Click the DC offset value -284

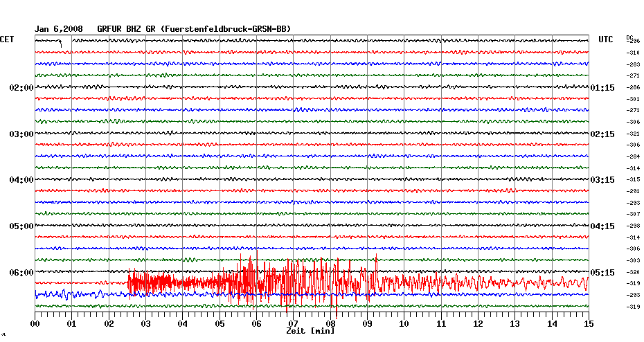coord(633,157)
